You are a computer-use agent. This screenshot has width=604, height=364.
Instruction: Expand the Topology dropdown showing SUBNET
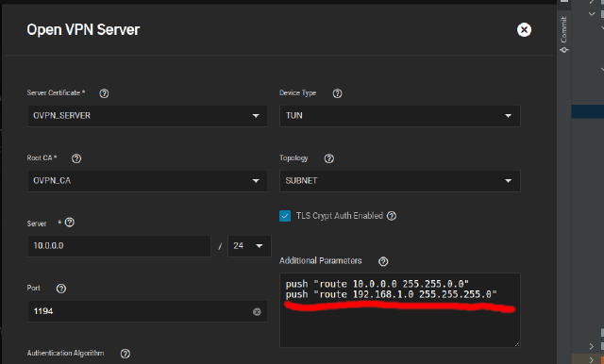point(400,181)
